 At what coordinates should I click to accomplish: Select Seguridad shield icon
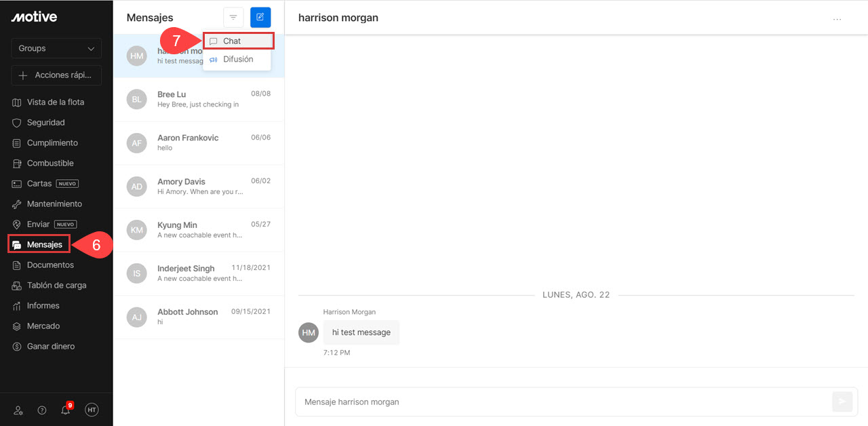[18, 123]
